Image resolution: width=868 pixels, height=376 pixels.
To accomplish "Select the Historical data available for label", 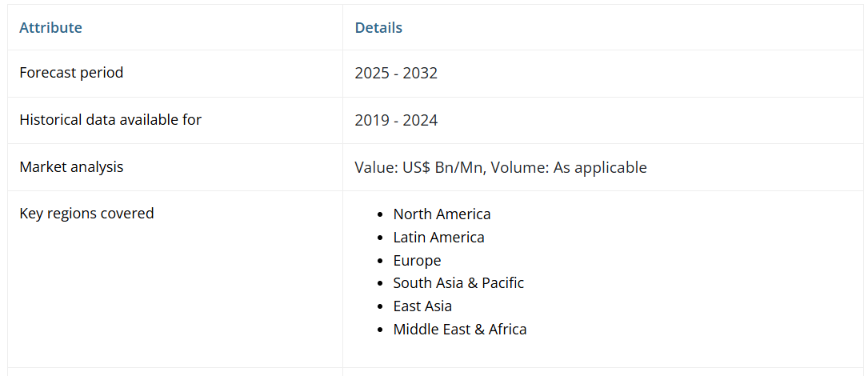I will click(110, 120).
